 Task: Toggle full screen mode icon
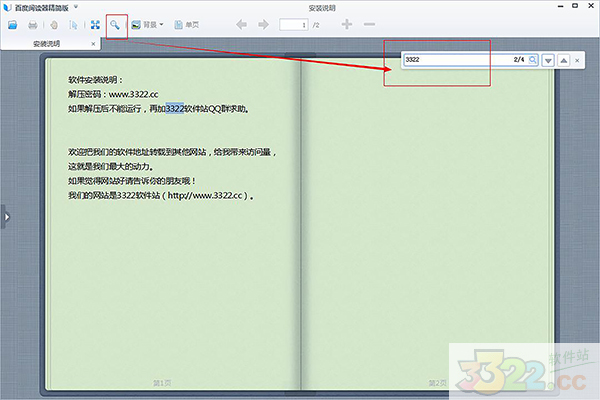[95, 25]
